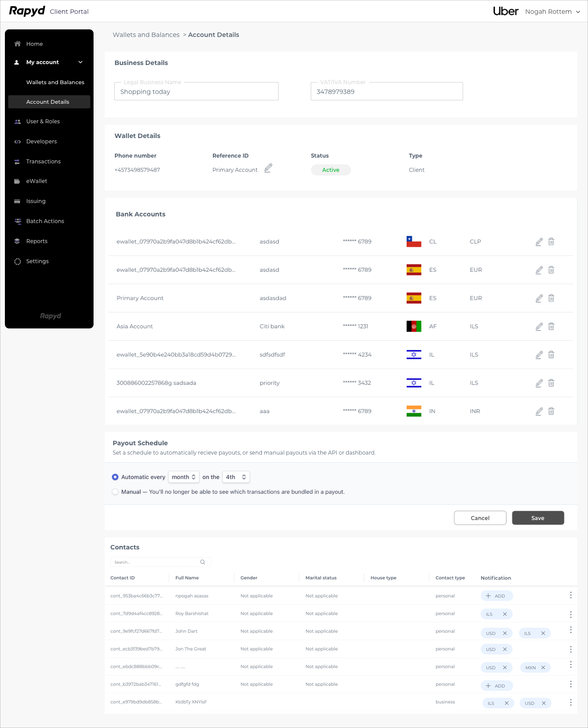588x728 pixels.
Task: Save the payout schedule
Action: click(538, 518)
